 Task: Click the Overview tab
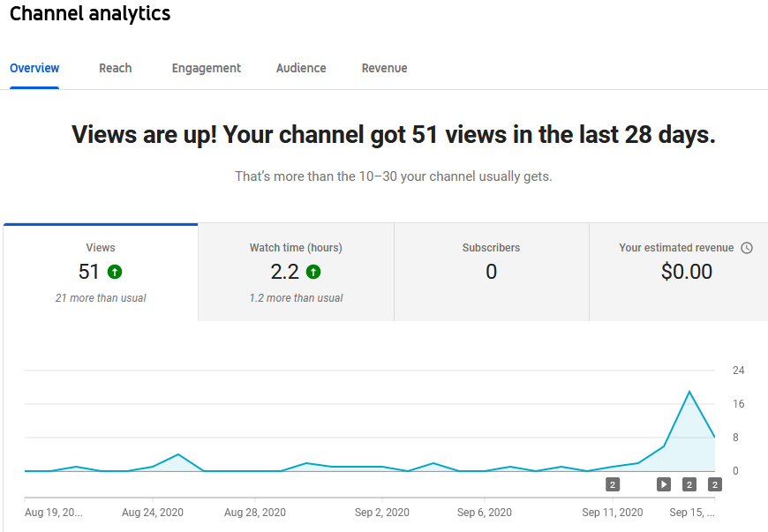(x=34, y=68)
